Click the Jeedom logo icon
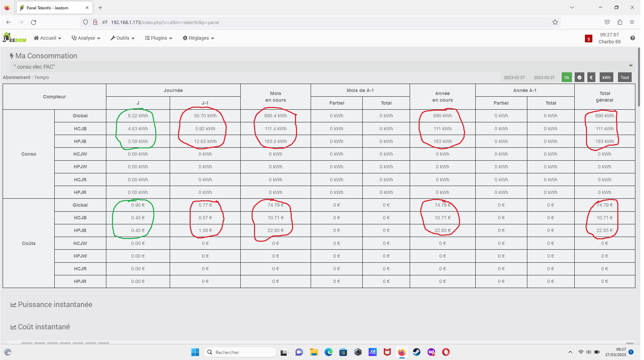This screenshot has width=644, height=360. coord(14,37)
